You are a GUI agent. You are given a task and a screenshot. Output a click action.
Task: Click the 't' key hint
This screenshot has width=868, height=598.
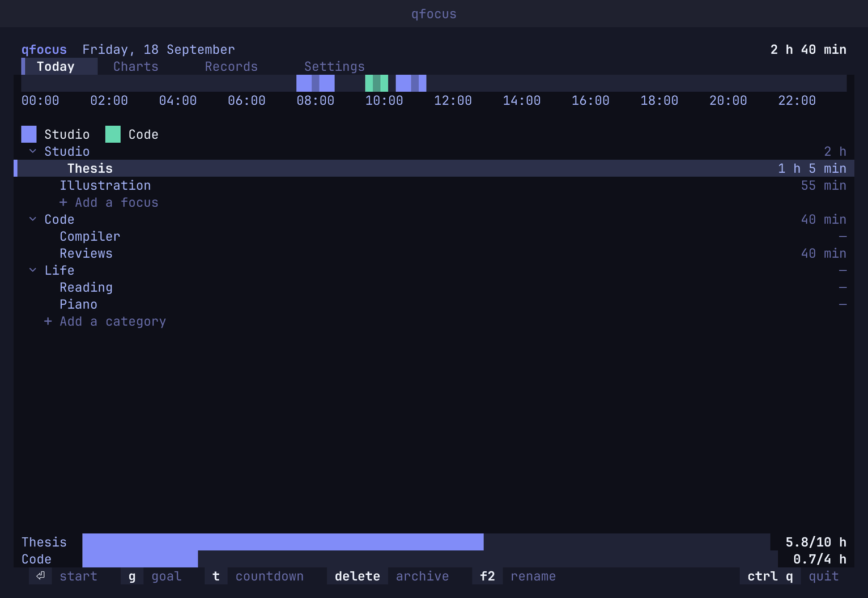(x=216, y=576)
